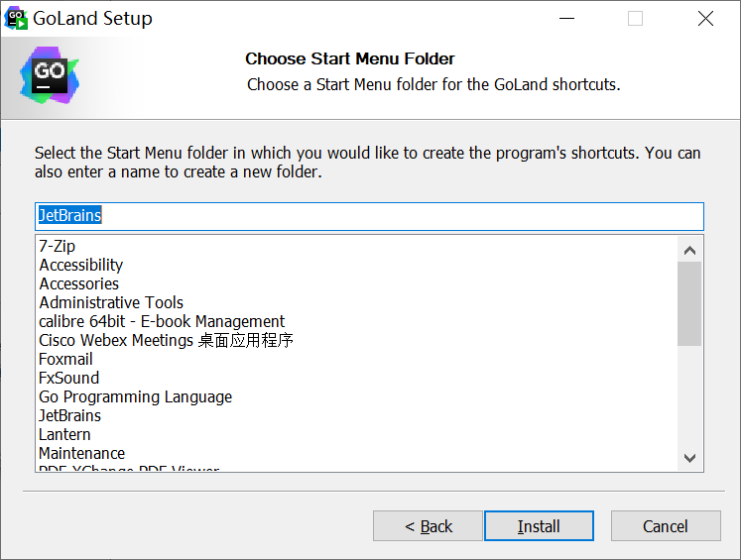Select the Accessibility folder entry
The height and width of the screenshot is (560, 741).
pos(81,265)
